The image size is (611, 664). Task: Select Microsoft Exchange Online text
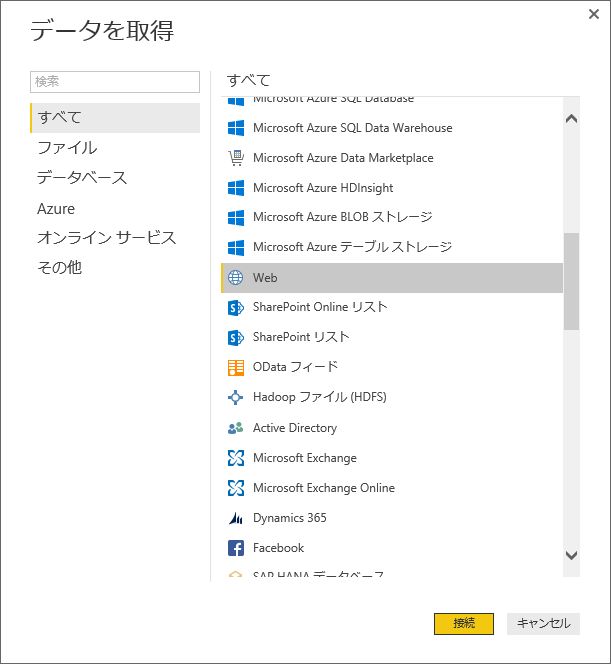(324, 488)
